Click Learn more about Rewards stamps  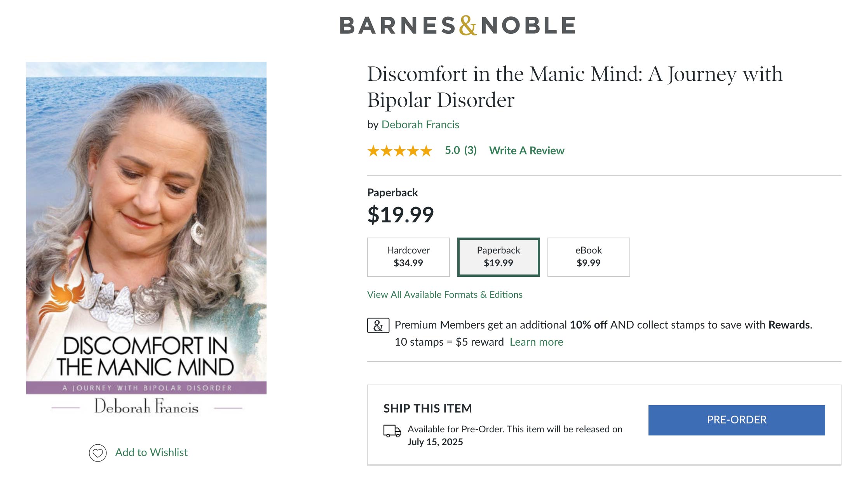[x=536, y=342]
